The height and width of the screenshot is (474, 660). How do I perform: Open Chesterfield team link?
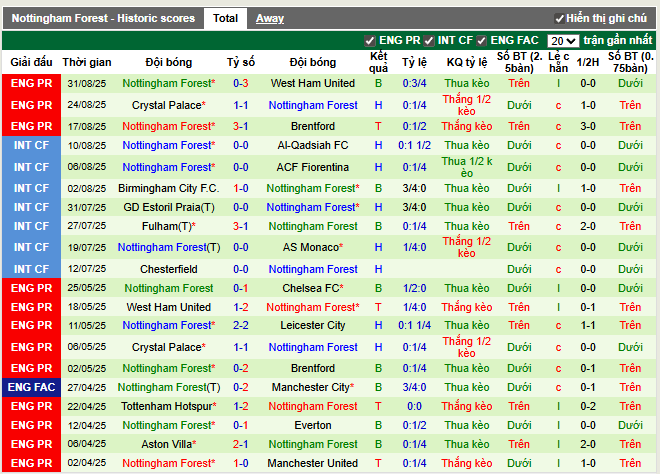coord(168,269)
